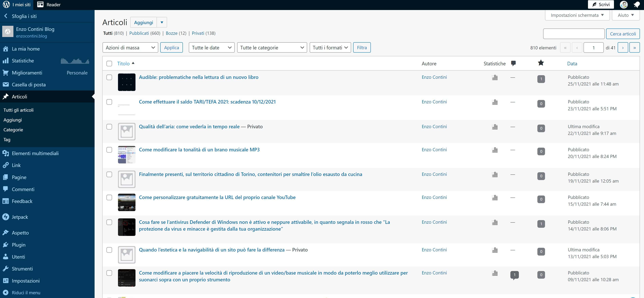Click the user avatar icon

coord(623,4)
